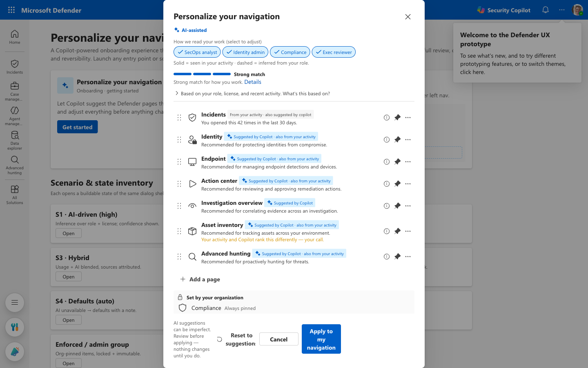Screen dimensions: 588x368
Task: Open more options for Asset inventory row
Action: click(408, 231)
